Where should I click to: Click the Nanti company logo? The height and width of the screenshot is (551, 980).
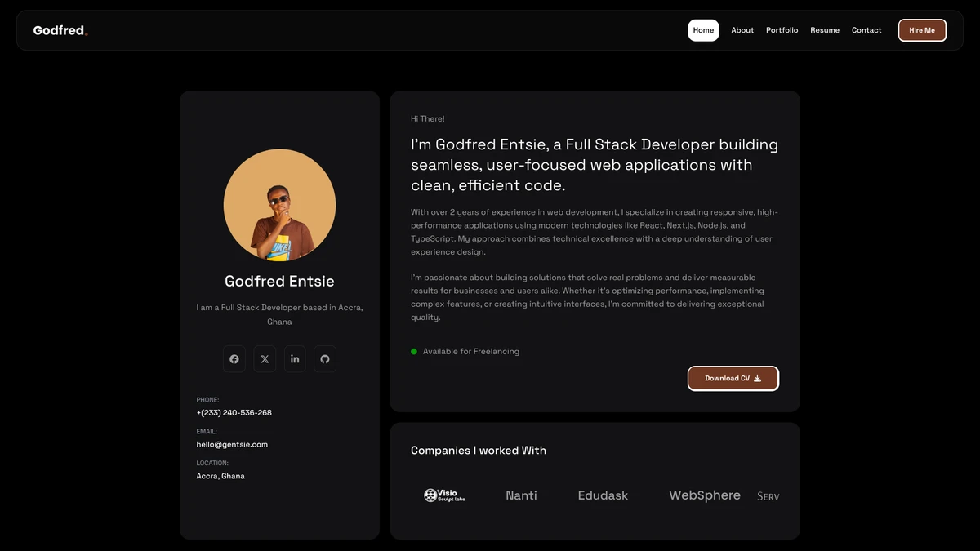click(521, 495)
